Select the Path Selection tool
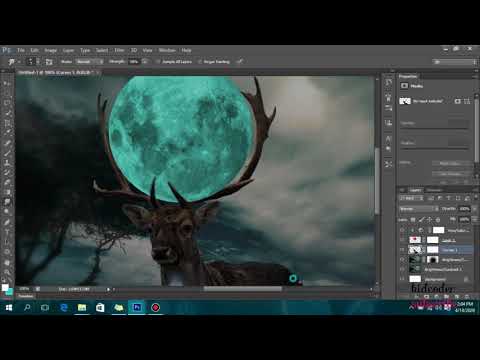 (x=7, y=242)
